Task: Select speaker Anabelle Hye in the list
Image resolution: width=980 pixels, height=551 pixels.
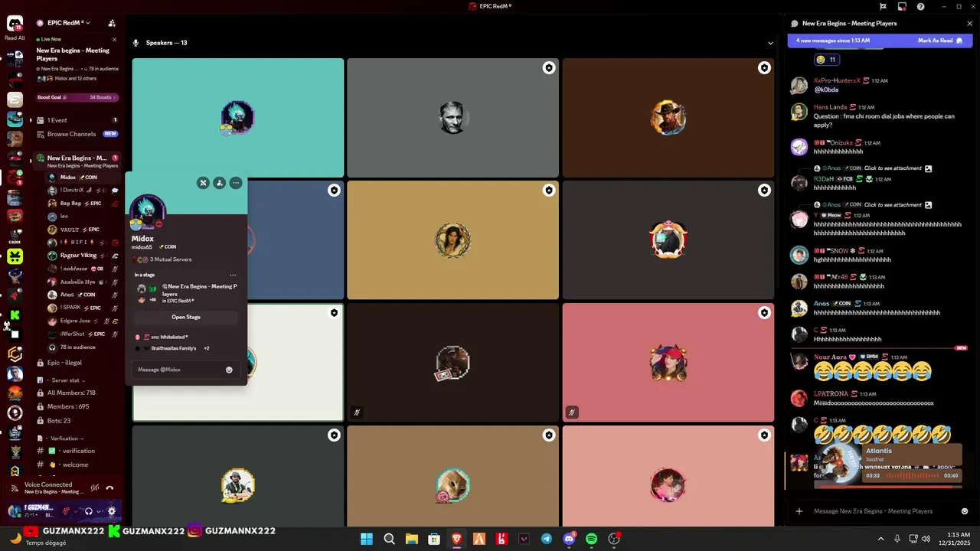Action: pyautogui.click(x=83, y=282)
